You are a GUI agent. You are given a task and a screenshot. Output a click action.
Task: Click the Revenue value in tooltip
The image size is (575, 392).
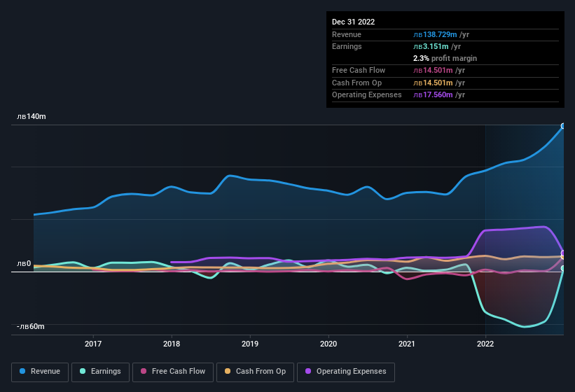[436, 34]
